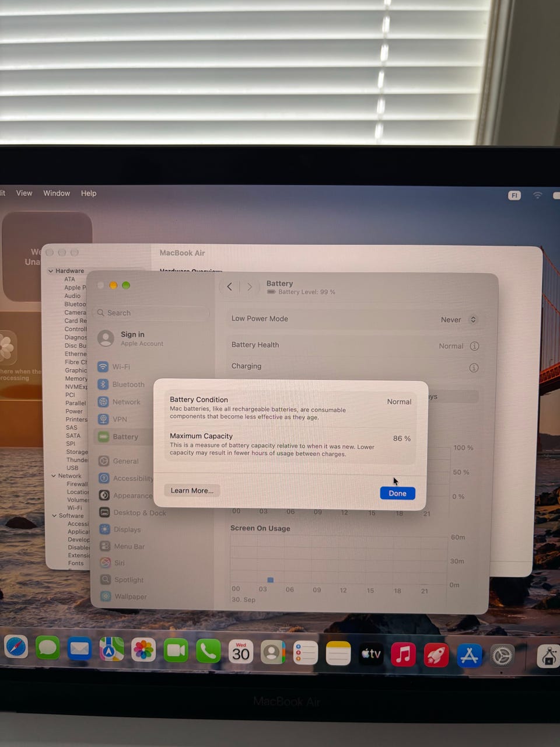Open VPN settings in sidebar

pyautogui.click(x=113, y=419)
